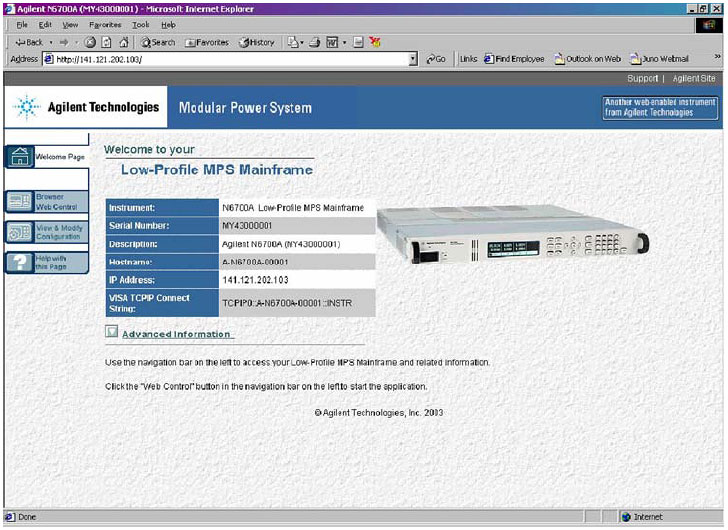Open the Search toolbar button

[x=158, y=42]
